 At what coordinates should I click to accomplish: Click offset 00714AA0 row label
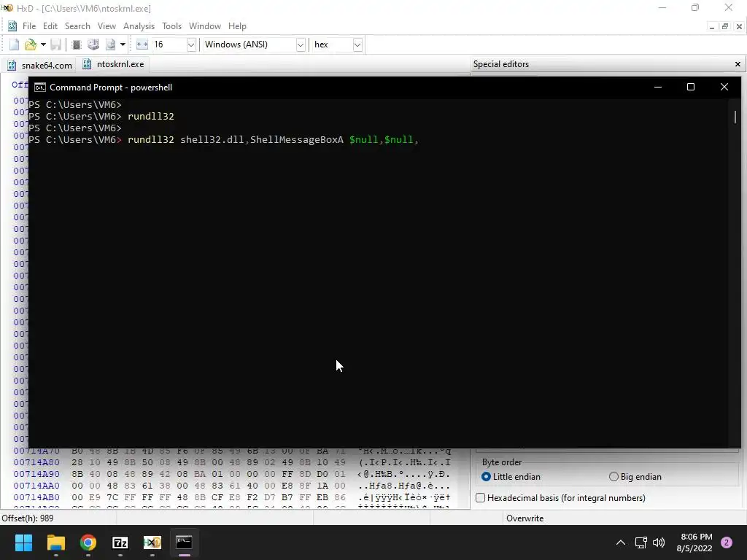(36, 486)
